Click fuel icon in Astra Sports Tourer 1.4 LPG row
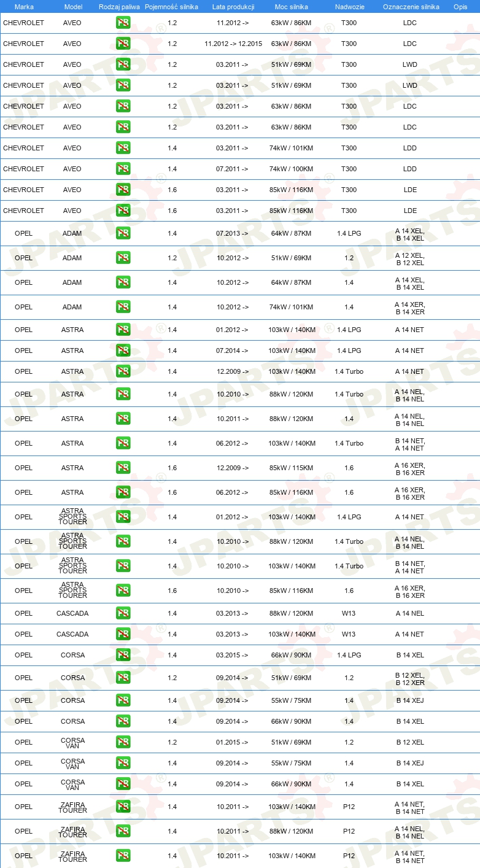 (x=123, y=517)
